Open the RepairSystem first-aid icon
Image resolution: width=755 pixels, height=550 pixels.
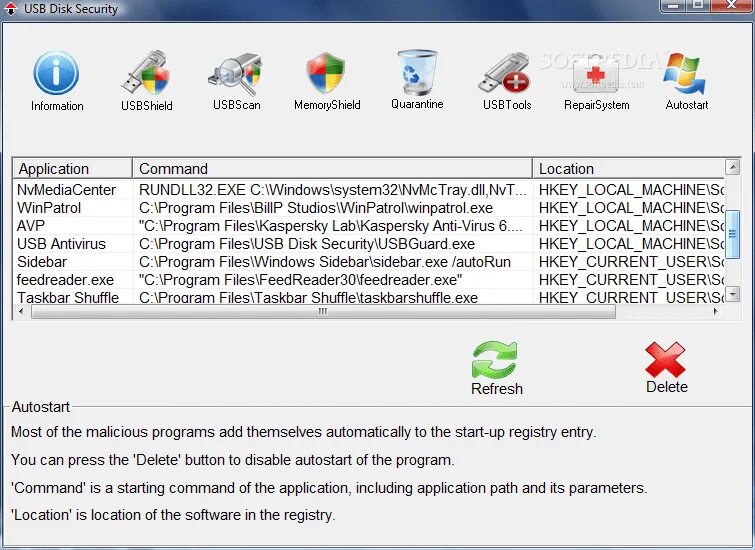coord(596,76)
